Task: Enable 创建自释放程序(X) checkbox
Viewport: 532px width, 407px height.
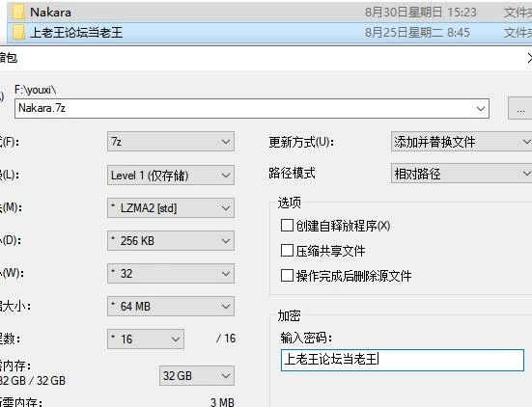Action: click(x=287, y=225)
